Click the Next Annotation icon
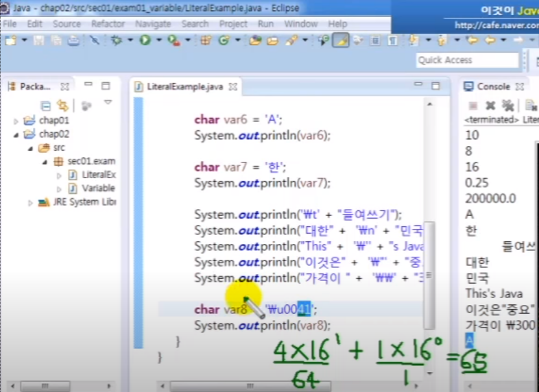This screenshot has width=539, height=392. coord(414,40)
